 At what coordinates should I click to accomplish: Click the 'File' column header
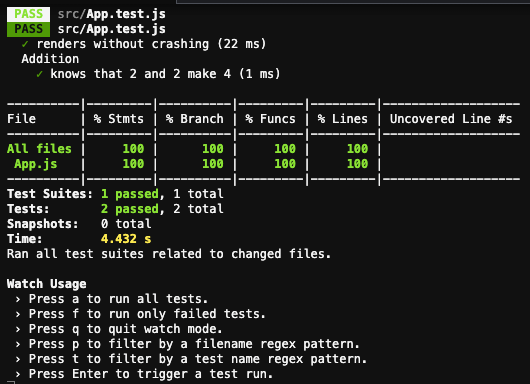coord(21,119)
